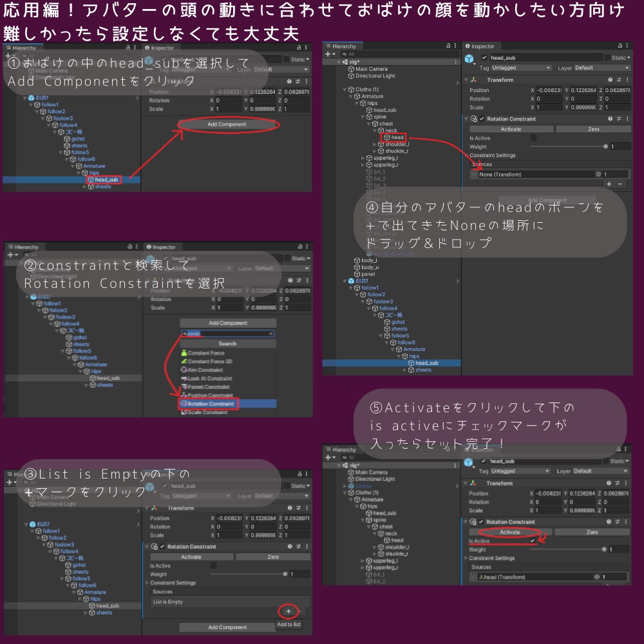Toggle the head_sub active checkbox beside its name

pyautogui.click(x=484, y=58)
